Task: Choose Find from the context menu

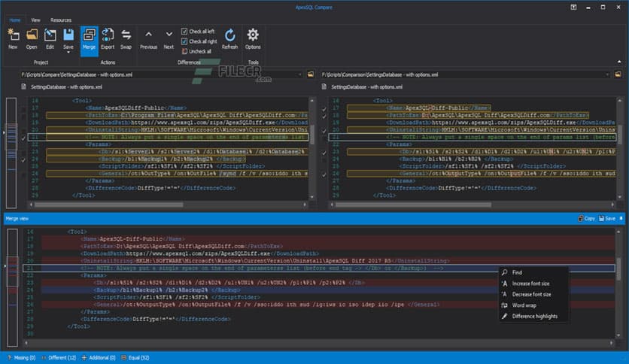Action: (x=534, y=272)
